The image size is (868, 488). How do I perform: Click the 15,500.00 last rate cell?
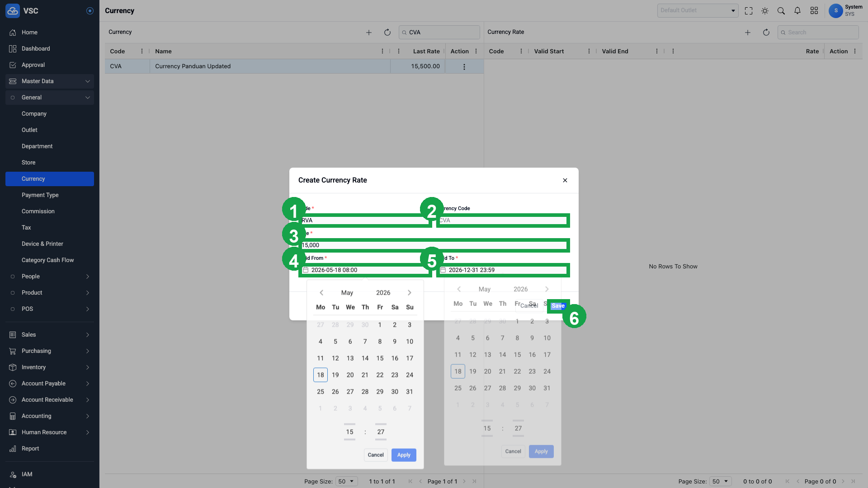pos(418,66)
